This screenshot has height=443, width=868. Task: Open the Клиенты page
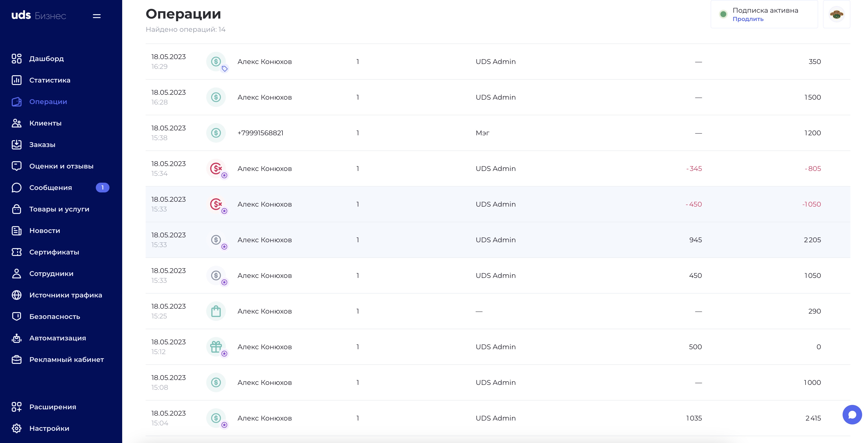pos(45,123)
